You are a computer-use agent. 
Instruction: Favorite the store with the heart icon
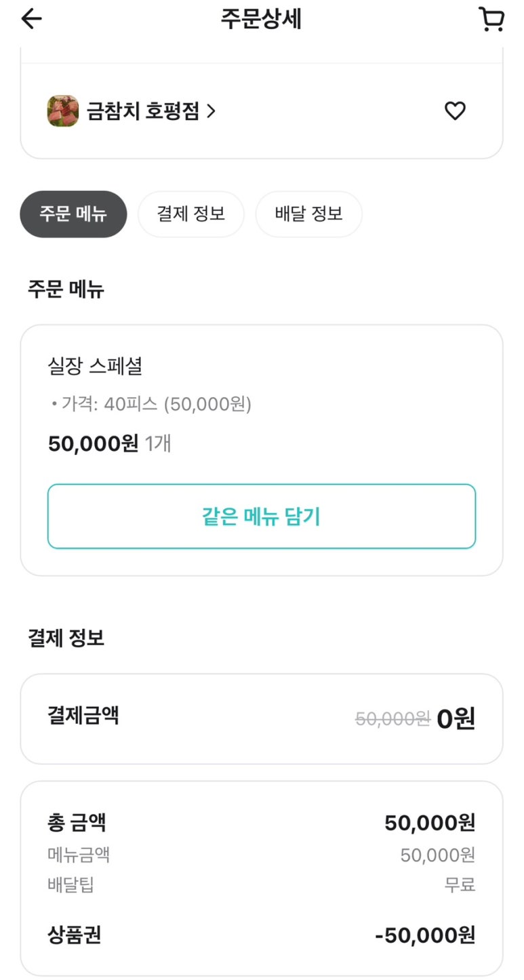coord(455,110)
